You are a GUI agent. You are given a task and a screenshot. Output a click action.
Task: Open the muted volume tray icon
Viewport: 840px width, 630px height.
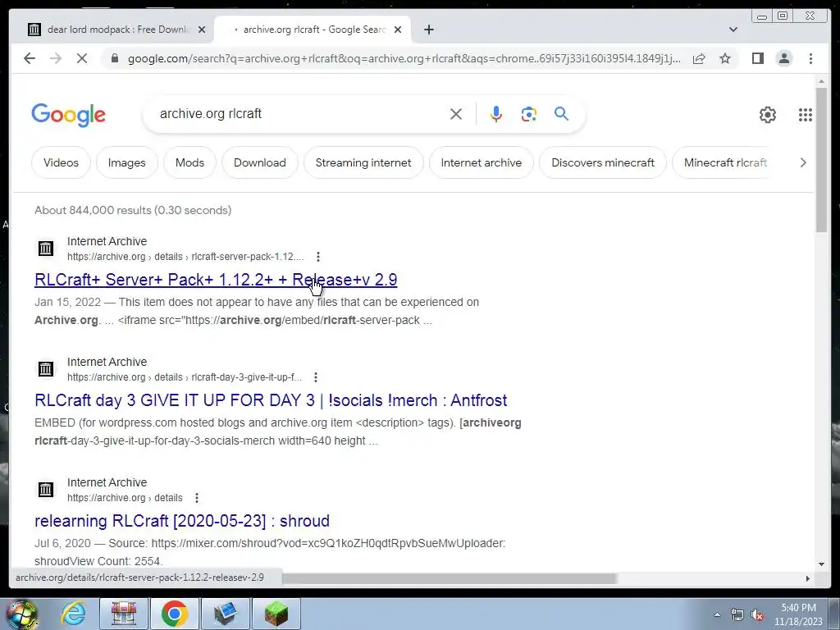point(757,614)
